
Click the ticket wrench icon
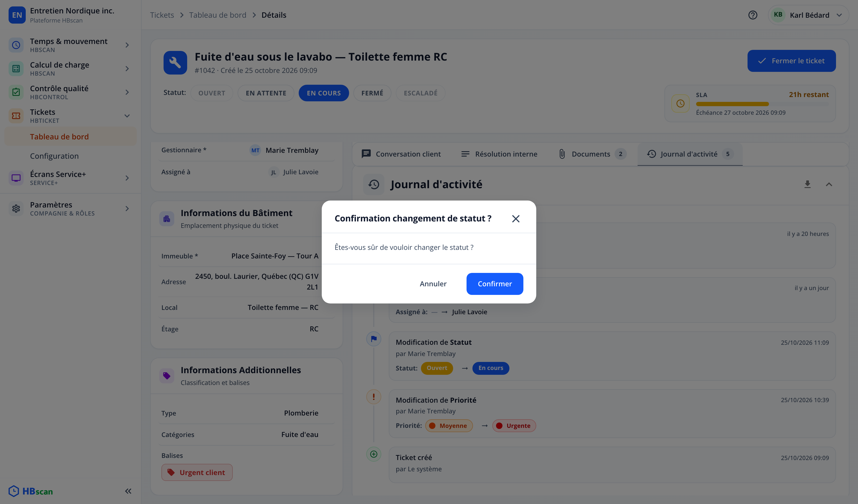[175, 63]
